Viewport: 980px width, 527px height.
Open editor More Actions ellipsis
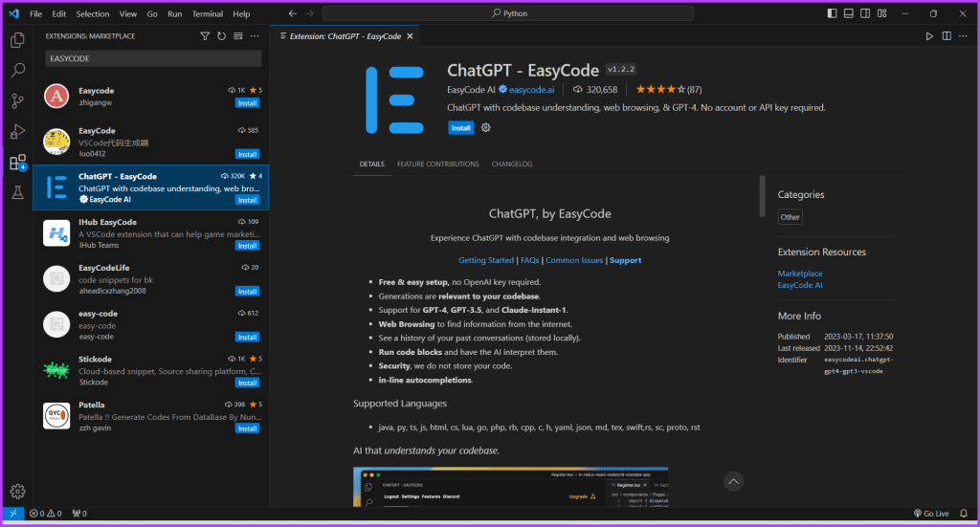[963, 36]
